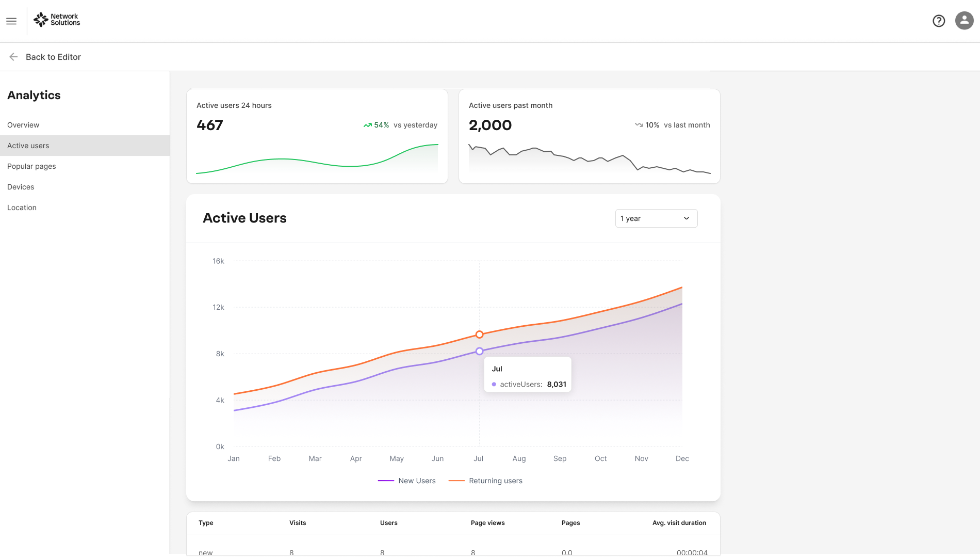The height and width of the screenshot is (557, 980).
Task: Click the Back to Editor link
Action: pyautogui.click(x=53, y=57)
